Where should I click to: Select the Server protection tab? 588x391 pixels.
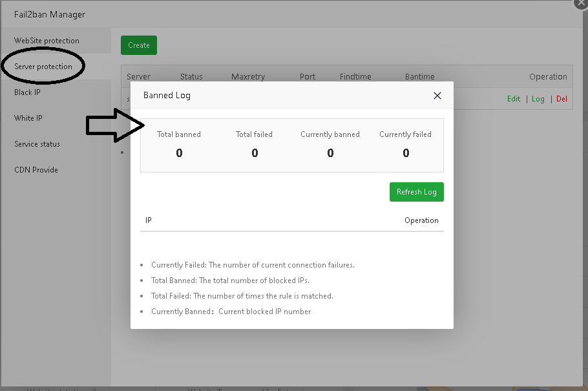[43, 67]
